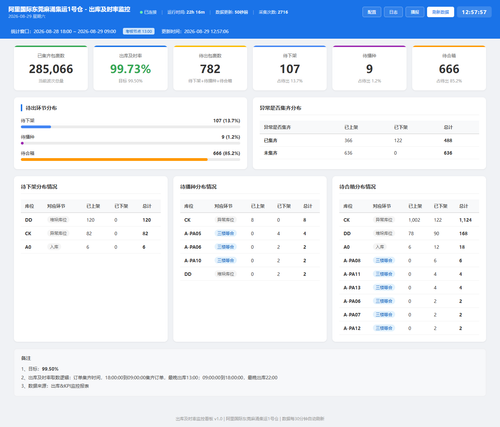Click the A-PA10 row label
Viewport: 500px width, 427px height.
pyautogui.click(x=193, y=261)
